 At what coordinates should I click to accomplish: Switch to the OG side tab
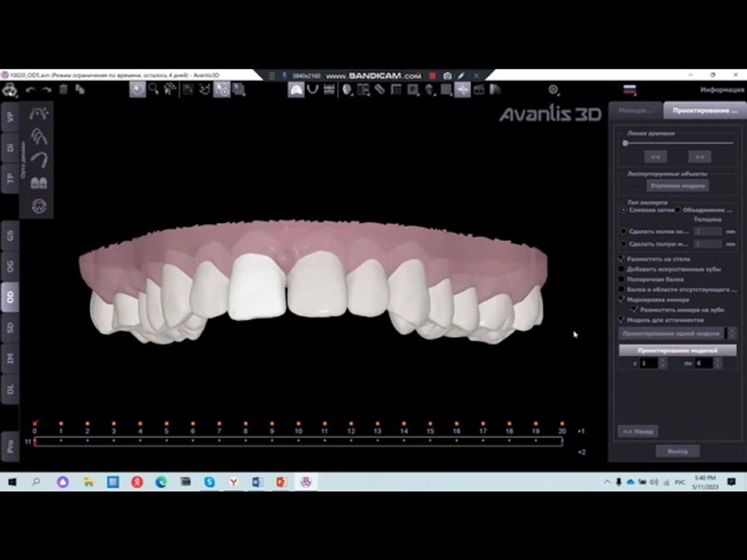(x=10, y=267)
